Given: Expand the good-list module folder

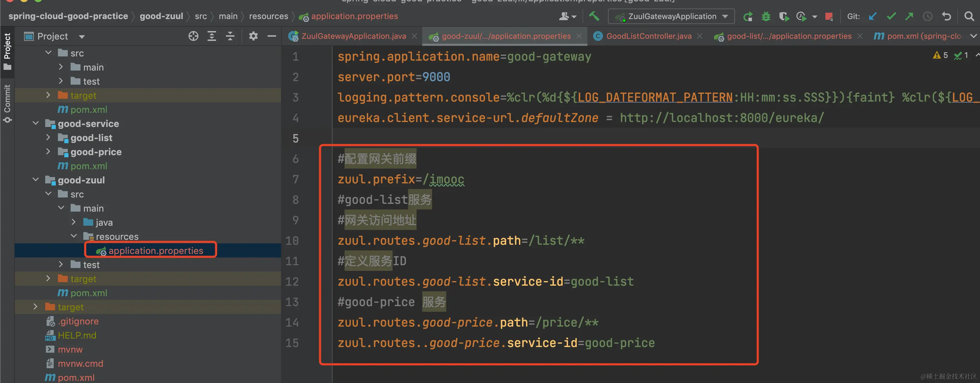Looking at the screenshot, I should [x=48, y=138].
